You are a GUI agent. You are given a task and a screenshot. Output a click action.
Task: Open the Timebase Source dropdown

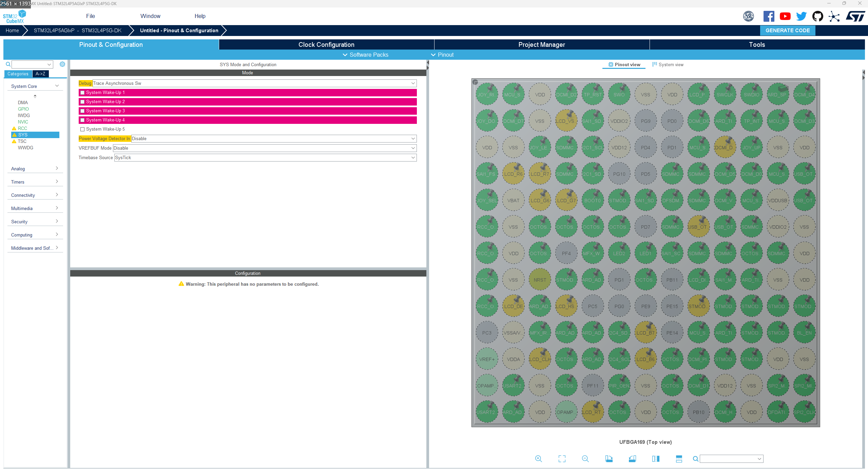[265, 158]
